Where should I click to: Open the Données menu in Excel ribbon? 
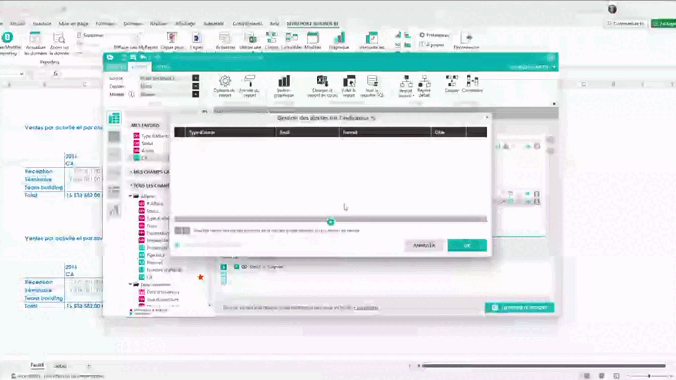(x=133, y=24)
